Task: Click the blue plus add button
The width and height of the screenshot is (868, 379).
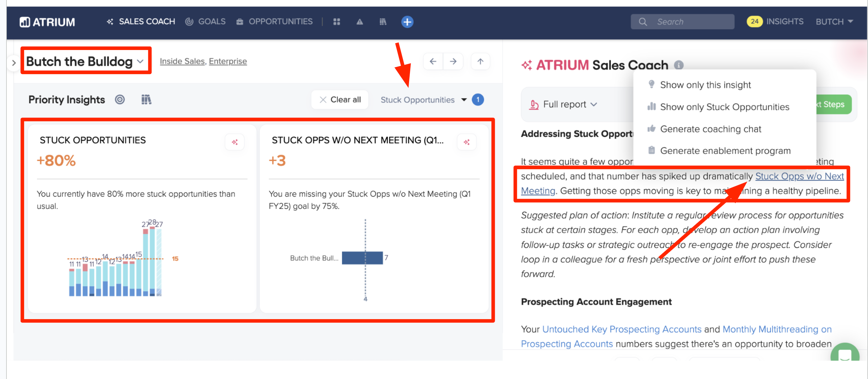Action: tap(407, 22)
